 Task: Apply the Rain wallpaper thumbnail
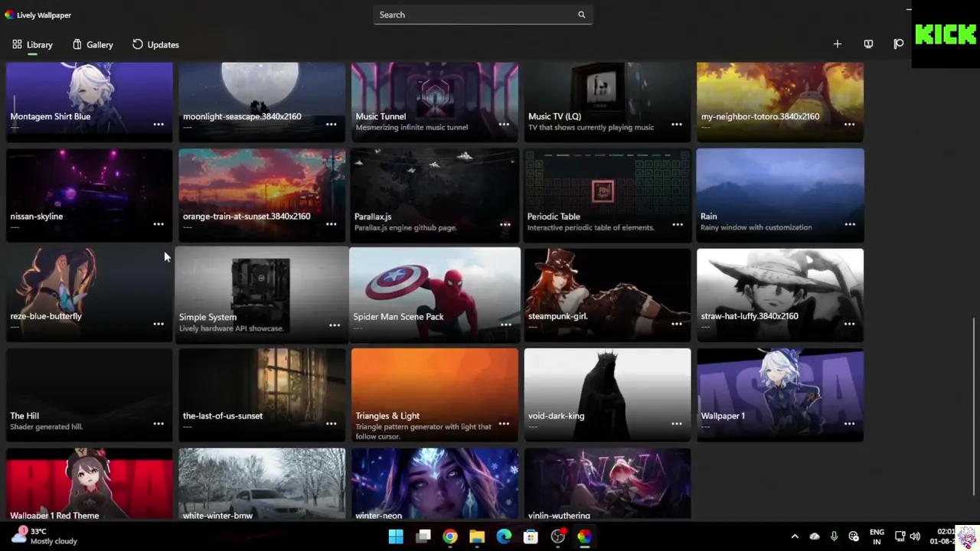pyautogui.click(x=780, y=195)
